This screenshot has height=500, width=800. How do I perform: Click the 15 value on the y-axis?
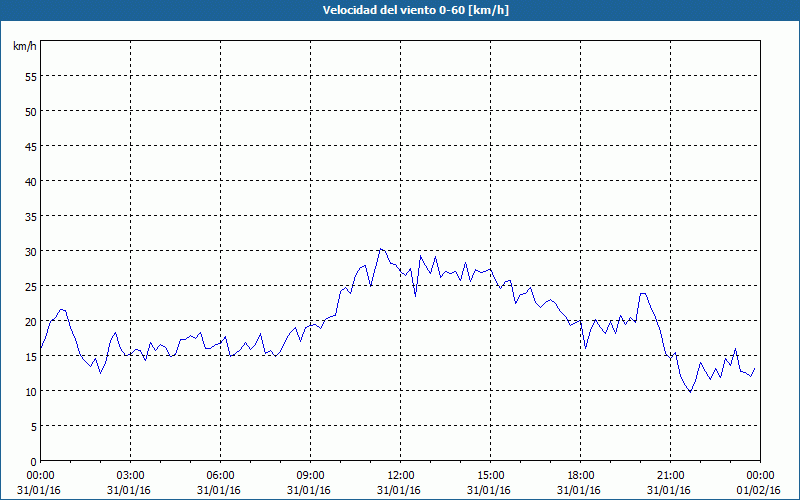pos(31,356)
